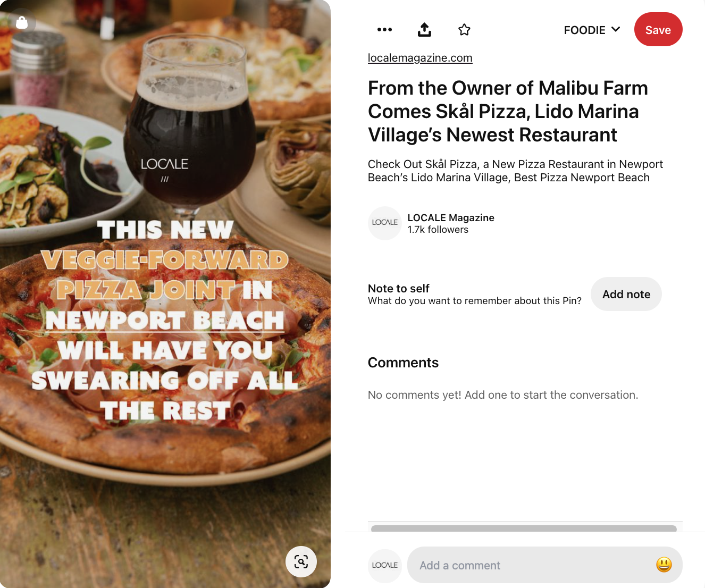Click the LOCALE avatar beside comment box
Screen dimensions: 705x588
(385, 566)
